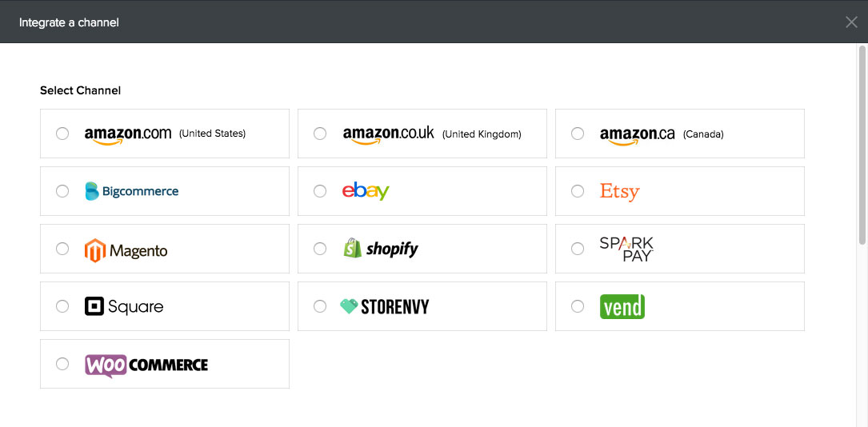Click the Spark Pay logo
The height and width of the screenshot is (427, 868).
pyautogui.click(x=626, y=249)
